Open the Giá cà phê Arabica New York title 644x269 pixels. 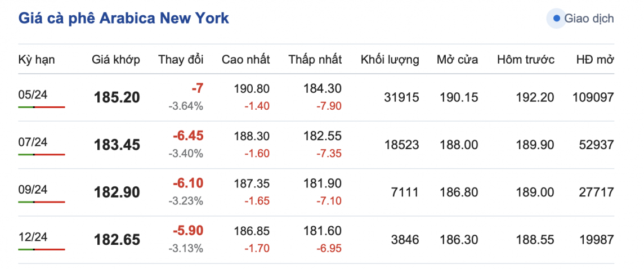[124, 18]
